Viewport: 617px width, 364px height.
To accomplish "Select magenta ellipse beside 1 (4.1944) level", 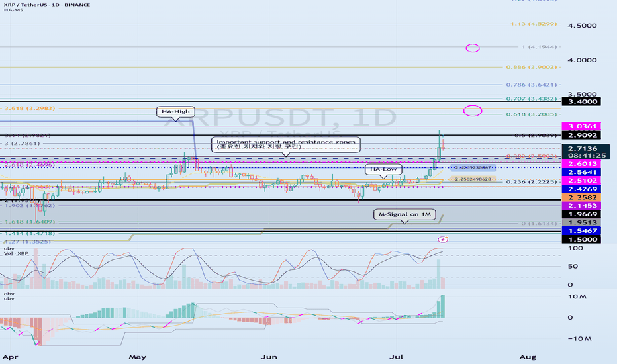I will [473, 48].
